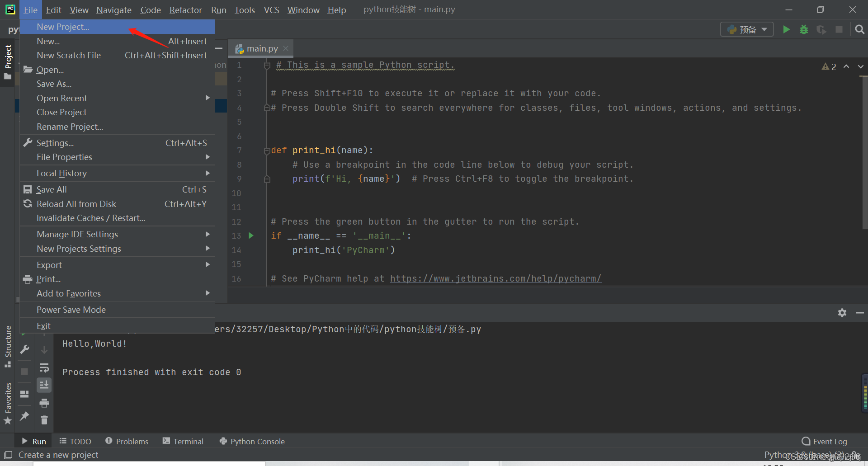
Task: Open the Structure tool window sidebar tab
Action: [8, 346]
